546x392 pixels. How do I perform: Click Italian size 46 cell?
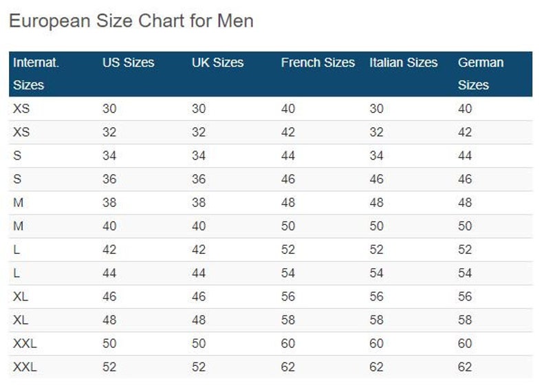point(376,179)
